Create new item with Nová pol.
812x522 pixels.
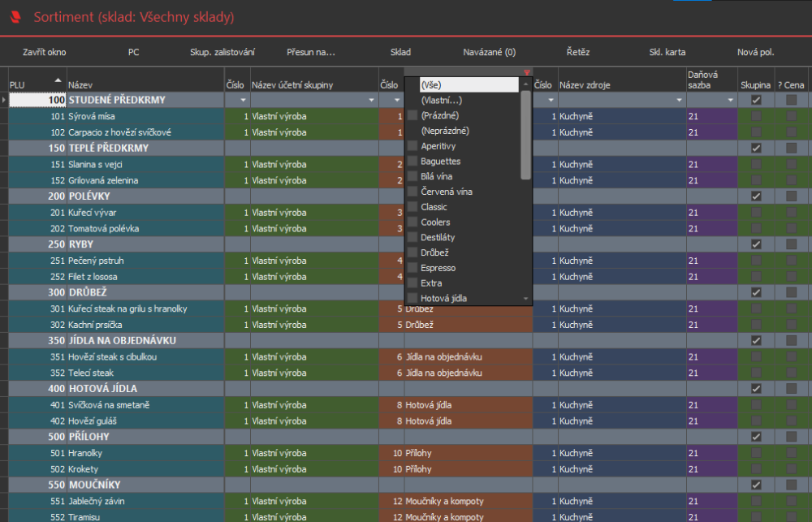pyautogui.click(x=755, y=52)
